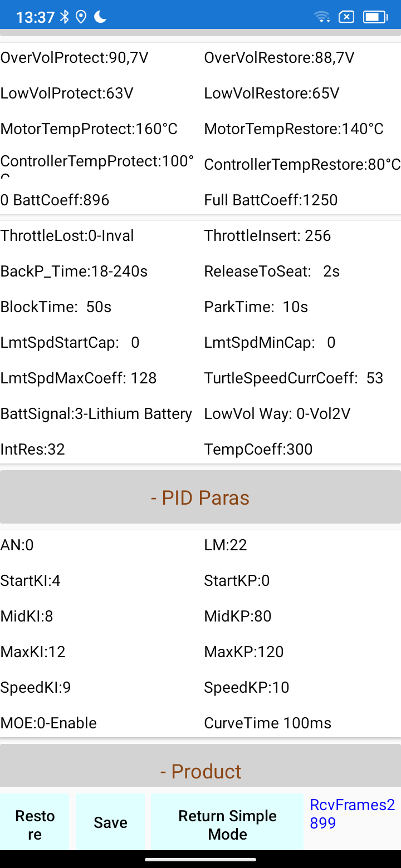Tap the Wi-Fi status icon
Viewport: 401px width, 868px height.
tap(322, 17)
